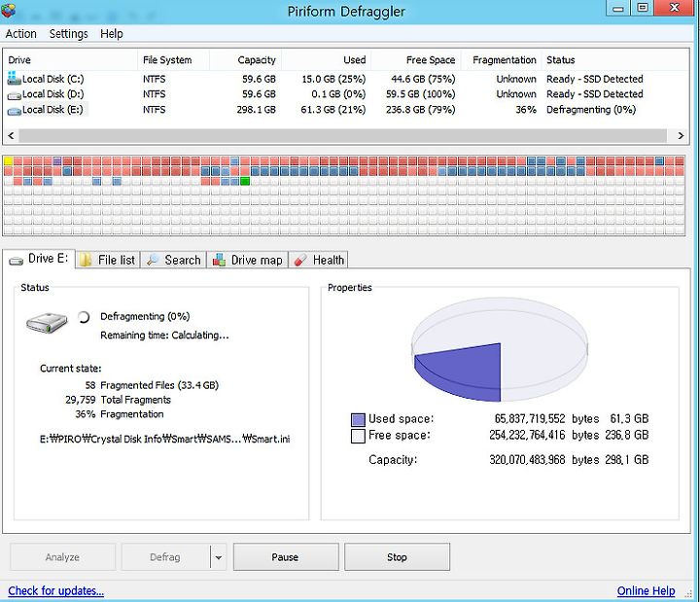Maximize the Defraggler window
700x602 pixels.
tap(642, 8)
